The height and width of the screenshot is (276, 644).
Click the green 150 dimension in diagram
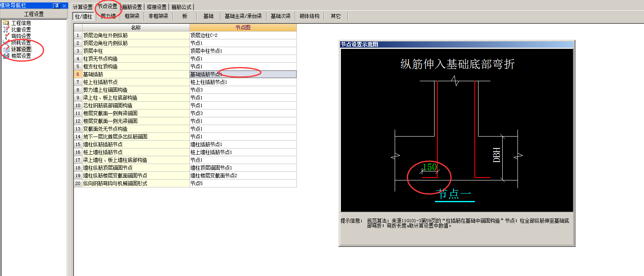430,167
